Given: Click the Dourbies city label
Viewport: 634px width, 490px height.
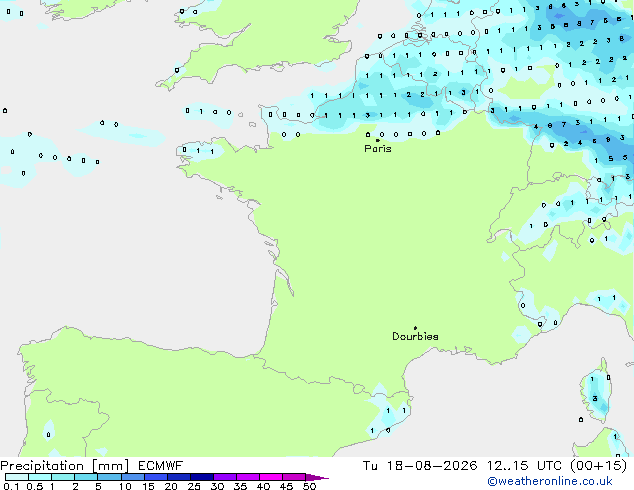Looking at the screenshot, I should [415, 336].
